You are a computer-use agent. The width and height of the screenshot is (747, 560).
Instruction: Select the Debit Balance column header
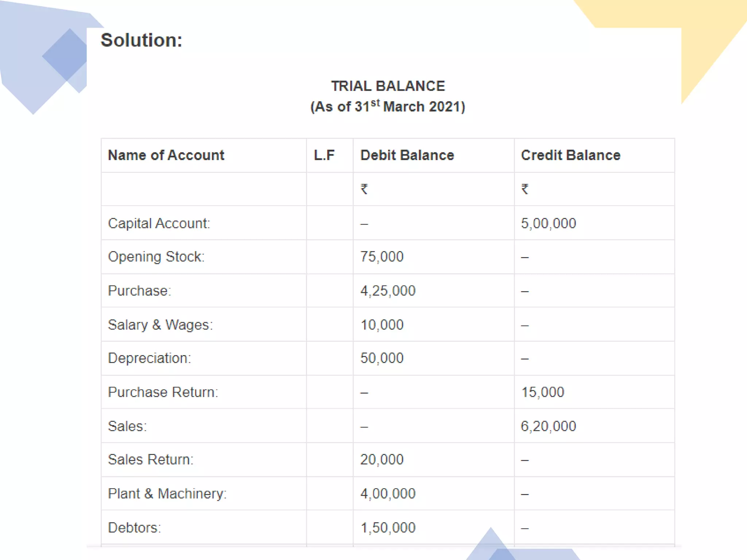pyautogui.click(x=407, y=155)
